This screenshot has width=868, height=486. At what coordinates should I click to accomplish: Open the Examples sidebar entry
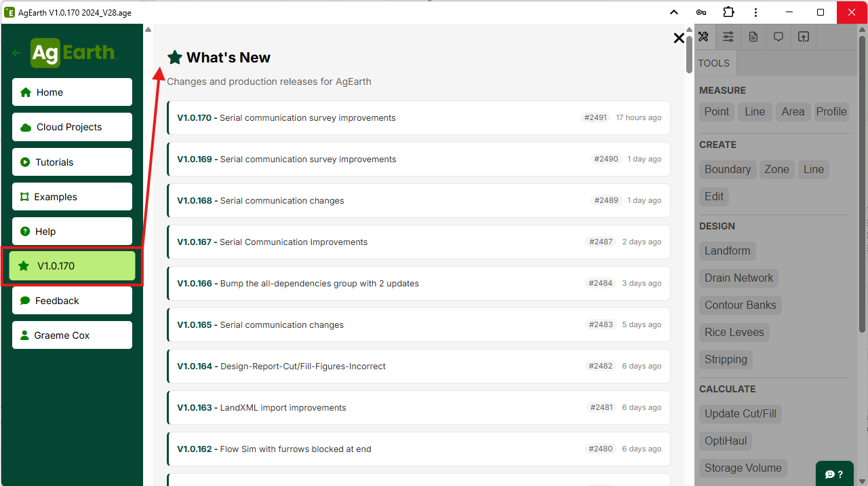[72, 197]
